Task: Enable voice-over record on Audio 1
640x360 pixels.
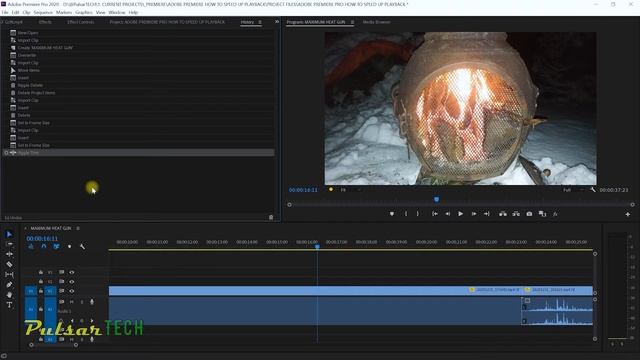Action: (x=92, y=302)
